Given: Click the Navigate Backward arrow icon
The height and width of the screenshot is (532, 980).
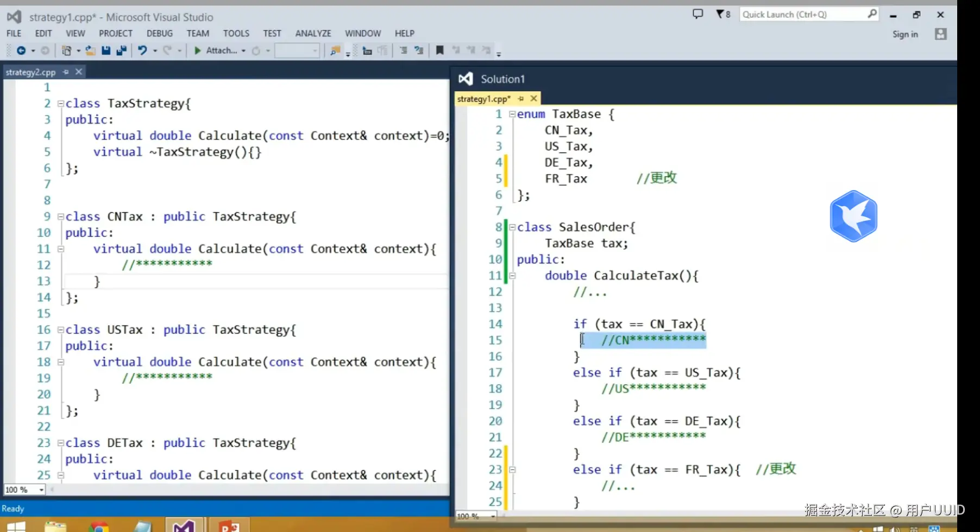Looking at the screenshot, I should tap(21, 50).
